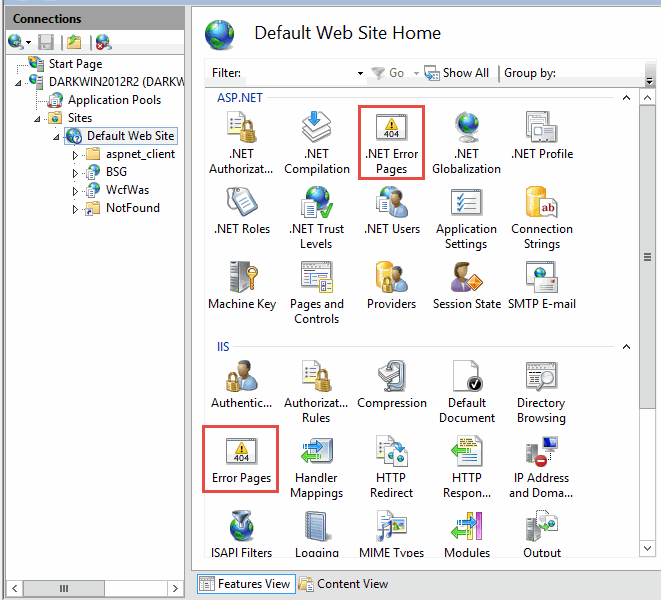Viewport: 661px width, 600px height.
Task: Expand the BSG application node
Action: coord(75,173)
